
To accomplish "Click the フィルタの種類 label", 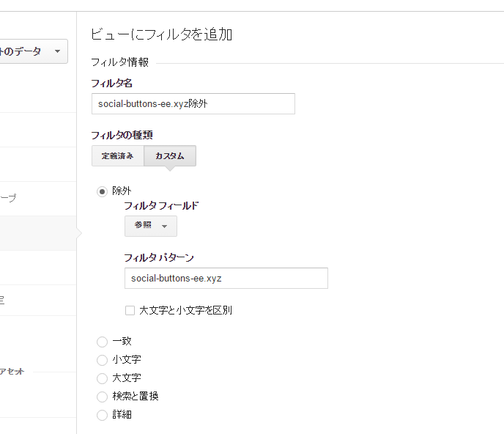I will point(122,135).
